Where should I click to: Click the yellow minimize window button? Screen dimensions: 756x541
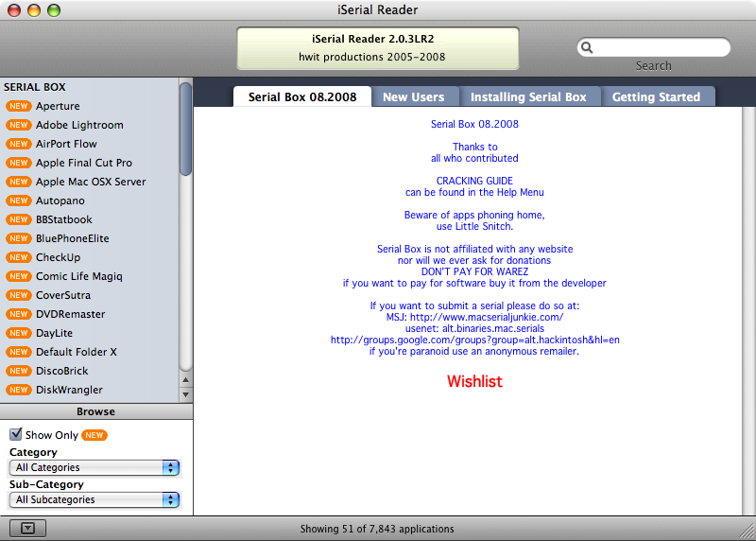34,10
